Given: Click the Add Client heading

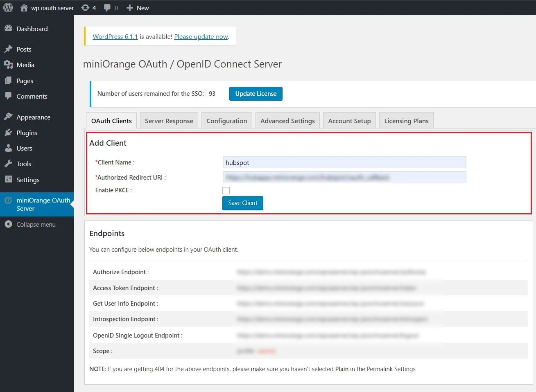Looking at the screenshot, I should coord(108,143).
